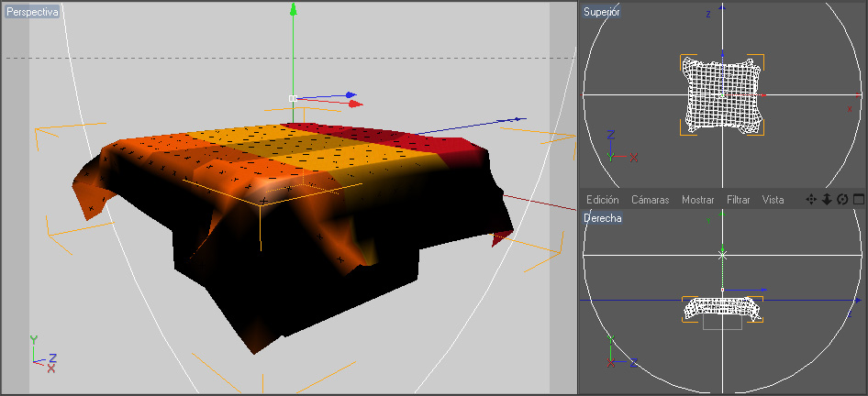Image resolution: width=868 pixels, height=396 pixels.
Task: Click the white square origin handle in Perspectiva
Action: click(x=293, y=98)
